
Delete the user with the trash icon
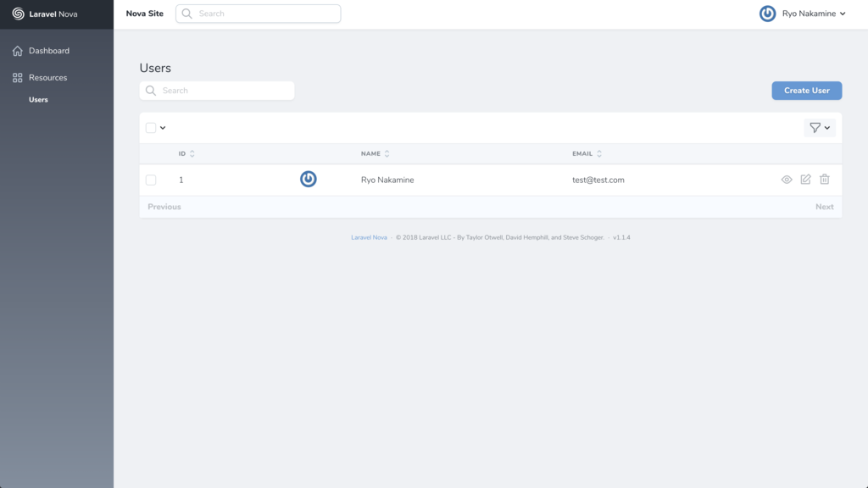[x=826, y=179]
